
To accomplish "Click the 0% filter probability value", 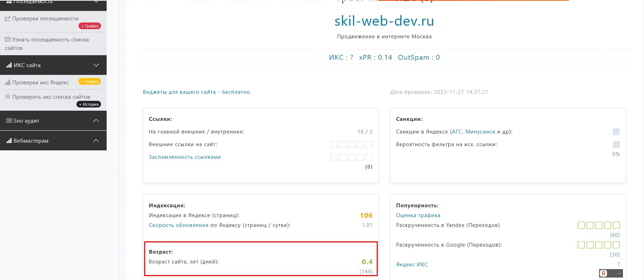I will click(x=616, y=154).
